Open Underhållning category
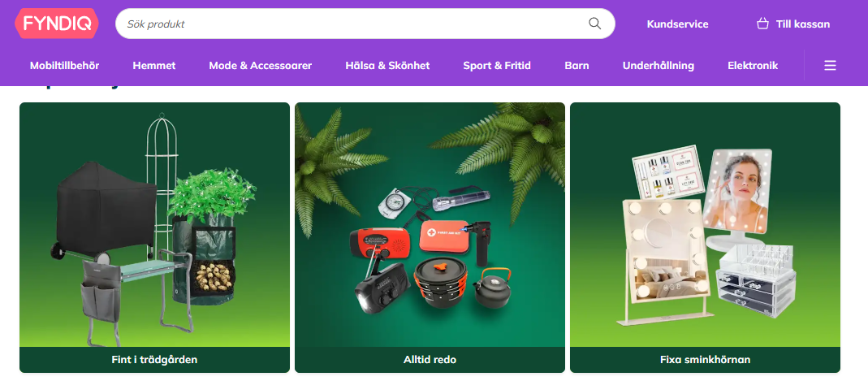868x381 pixels. pos(659,66)
